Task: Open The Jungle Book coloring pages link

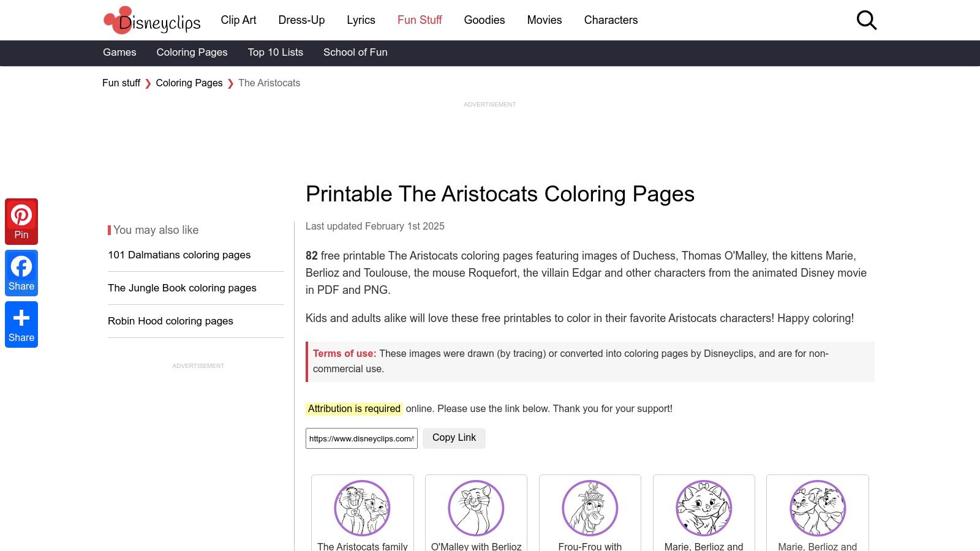Action: click(x=182, y=288)
